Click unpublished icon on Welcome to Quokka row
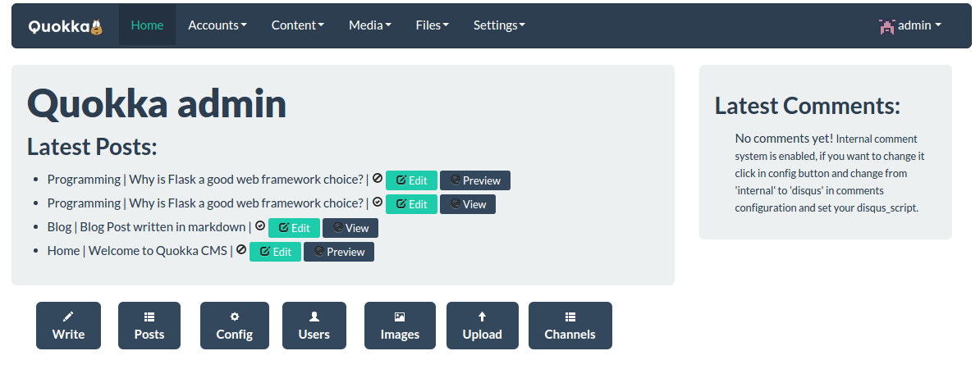Screen dimensions: 980x392 coord(241,249)
